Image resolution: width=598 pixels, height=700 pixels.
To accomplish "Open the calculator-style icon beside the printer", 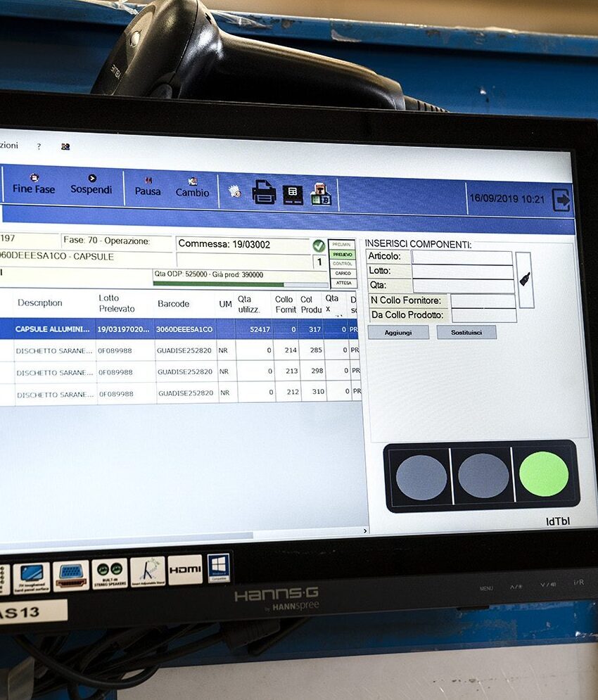I will pos(293,194).
